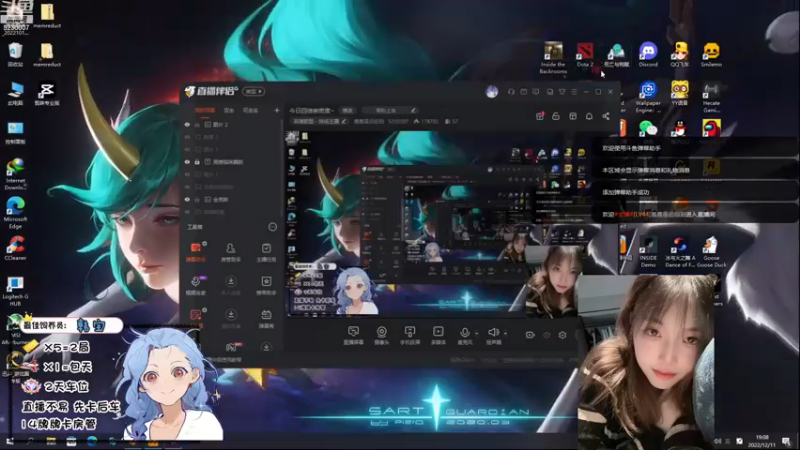Click the unlock padlock icon in header

(556, 116)
